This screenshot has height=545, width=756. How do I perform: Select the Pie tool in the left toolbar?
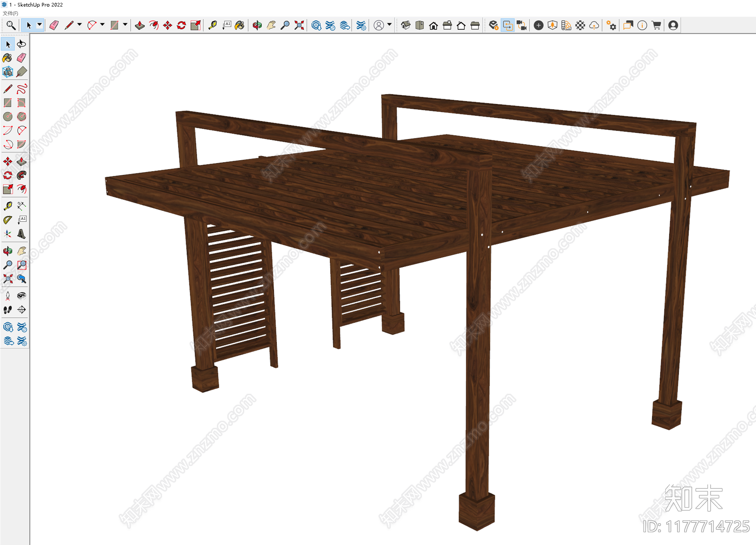pos(22,144)
